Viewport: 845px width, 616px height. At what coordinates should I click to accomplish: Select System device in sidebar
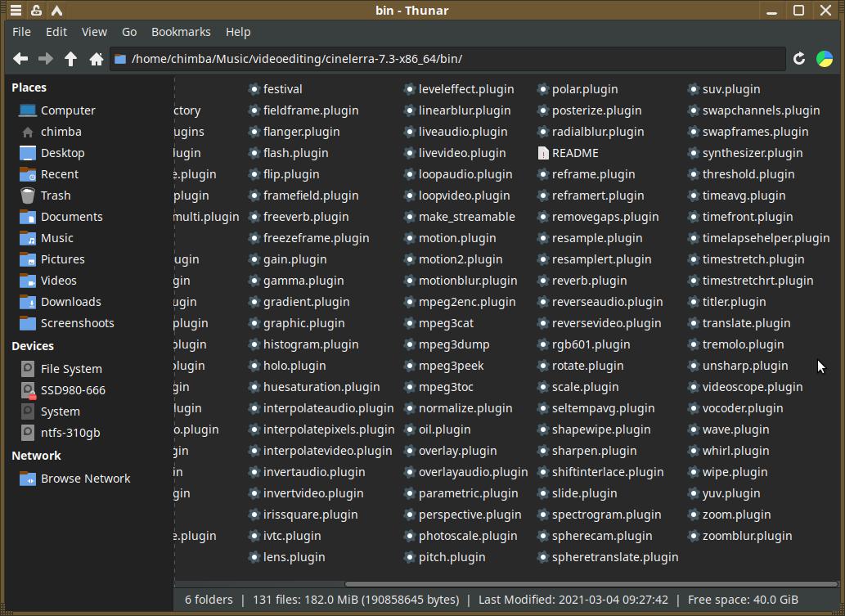(x=50, y=411)
